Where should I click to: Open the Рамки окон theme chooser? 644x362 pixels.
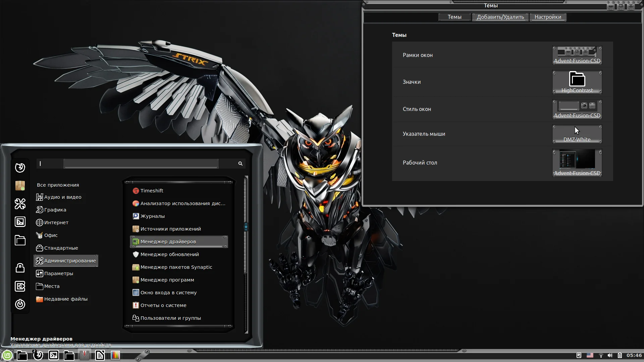coord(577,55)
